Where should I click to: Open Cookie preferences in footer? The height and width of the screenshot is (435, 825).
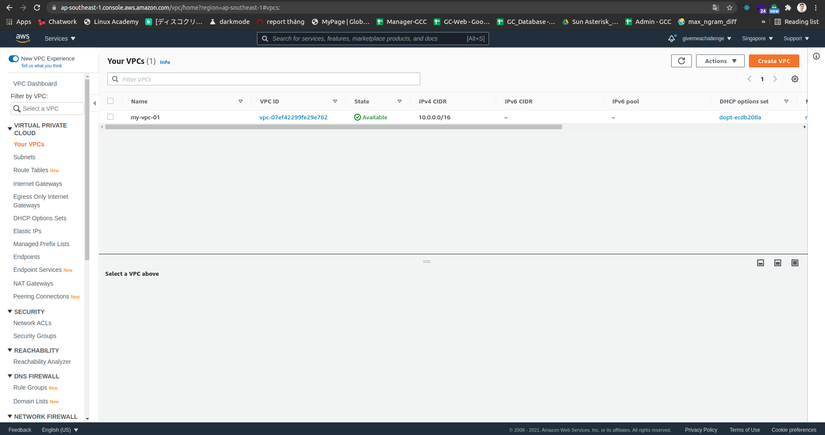[x=793, y=430]
